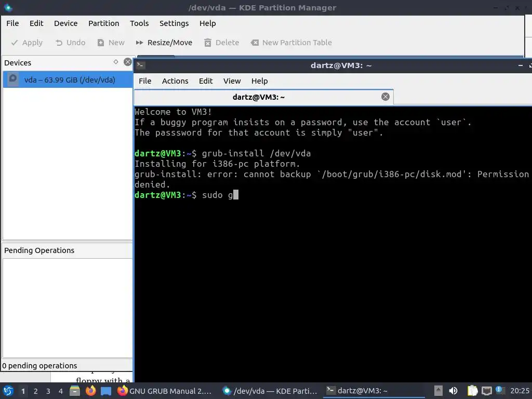This screenshot has height=399, width=532.
Task: Click the Pending Operations panel header
Action: point(67,250)
